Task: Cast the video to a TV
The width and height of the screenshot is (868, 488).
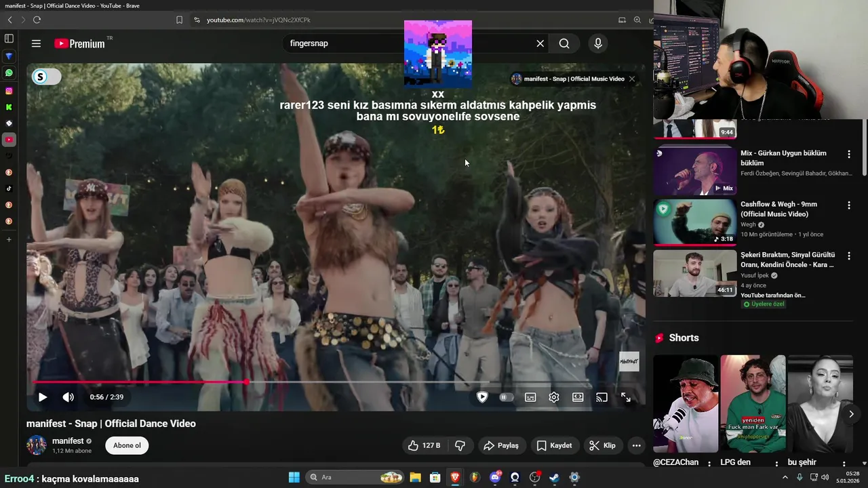Action: [601, 397]
